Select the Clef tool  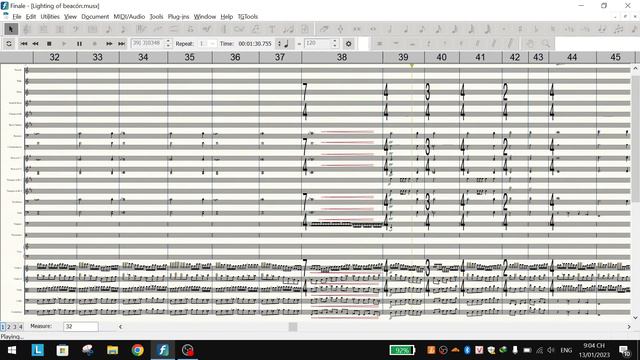[x=76, y=29]
